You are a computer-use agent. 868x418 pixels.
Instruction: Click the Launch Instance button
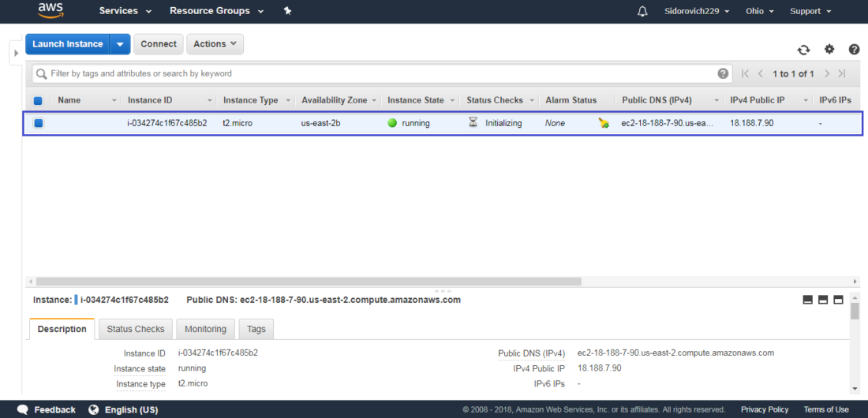coord(68,44)
